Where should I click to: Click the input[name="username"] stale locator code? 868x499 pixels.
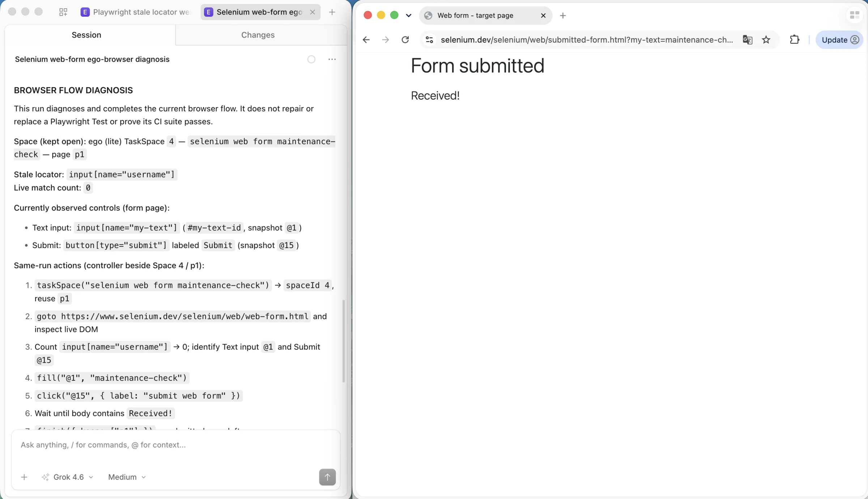click(122, 175)
